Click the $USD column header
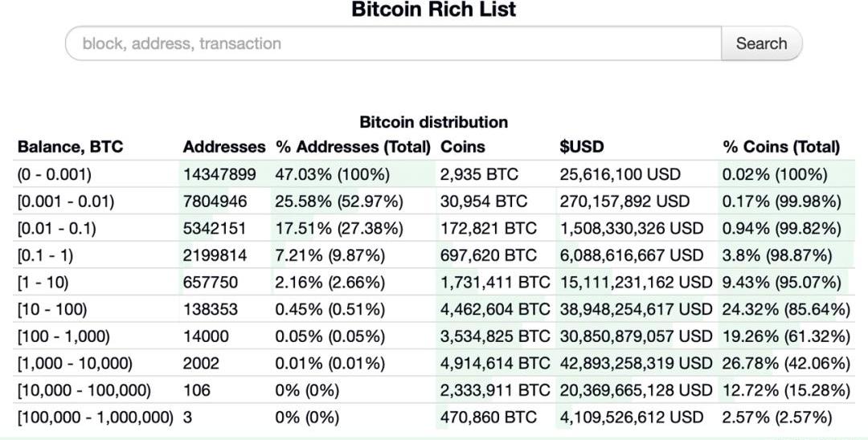Screen dimensions: 868x440 click(581, 147)
